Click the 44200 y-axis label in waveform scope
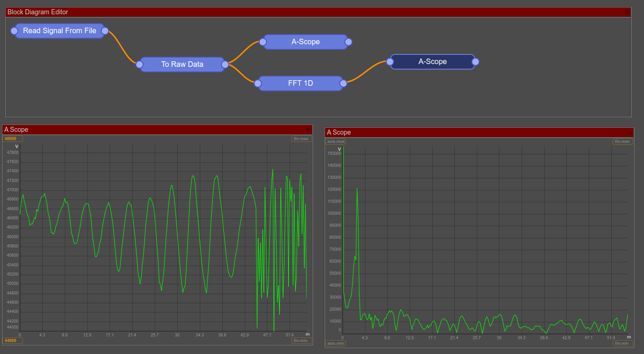The width and height of the screenshot is (644, 354). point(12,321)
